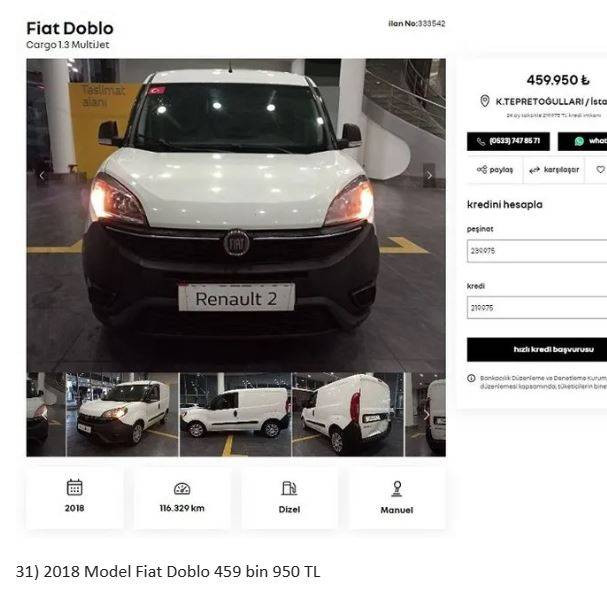Click the paylaş share icon

pos(482,170)
